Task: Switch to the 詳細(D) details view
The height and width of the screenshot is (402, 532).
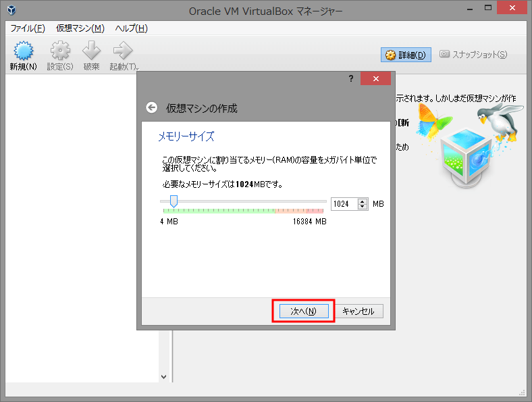Action: click(406, 55)
